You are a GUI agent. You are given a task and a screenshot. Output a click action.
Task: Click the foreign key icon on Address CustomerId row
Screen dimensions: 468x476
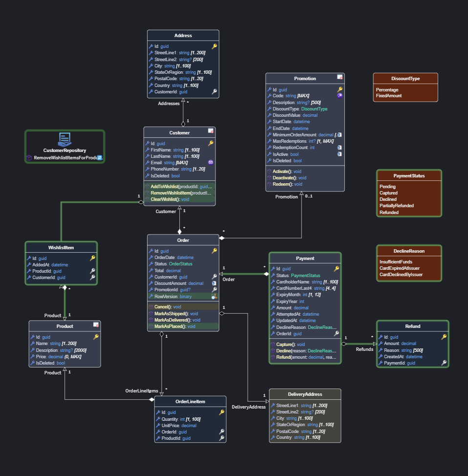click(x=214, y=91)
